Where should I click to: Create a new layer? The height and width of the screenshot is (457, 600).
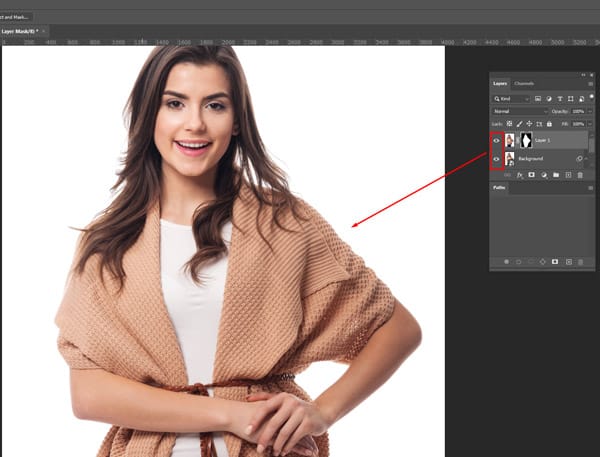click(568, 175)
